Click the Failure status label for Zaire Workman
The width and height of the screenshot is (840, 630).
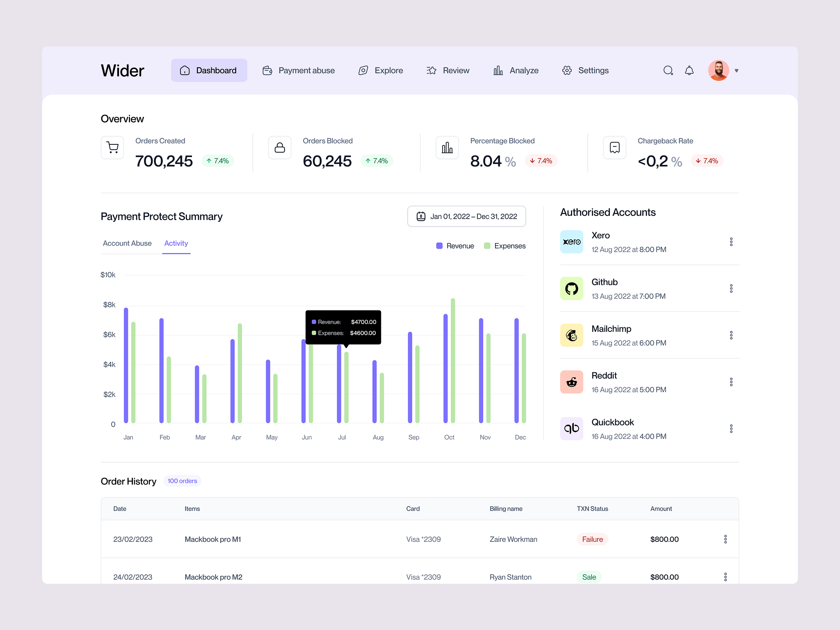(x=592, y=539)
